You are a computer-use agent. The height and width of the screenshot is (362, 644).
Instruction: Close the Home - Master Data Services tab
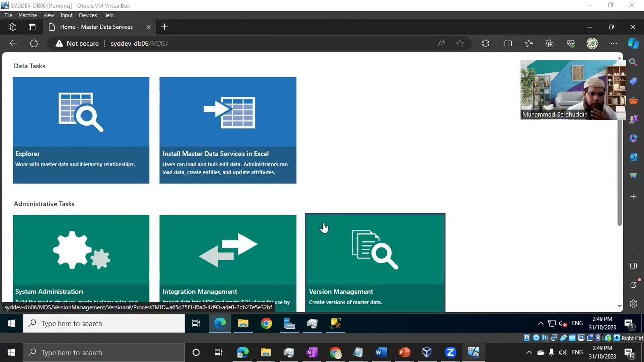(148, 27)
